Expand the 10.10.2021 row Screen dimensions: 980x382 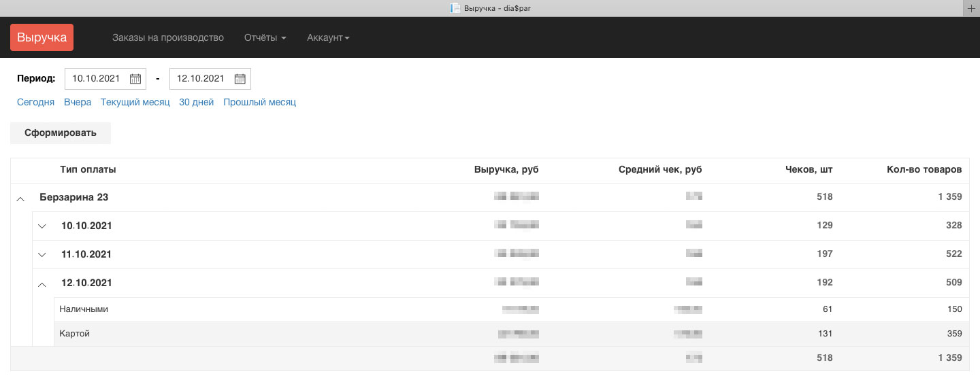pos(42,226)
